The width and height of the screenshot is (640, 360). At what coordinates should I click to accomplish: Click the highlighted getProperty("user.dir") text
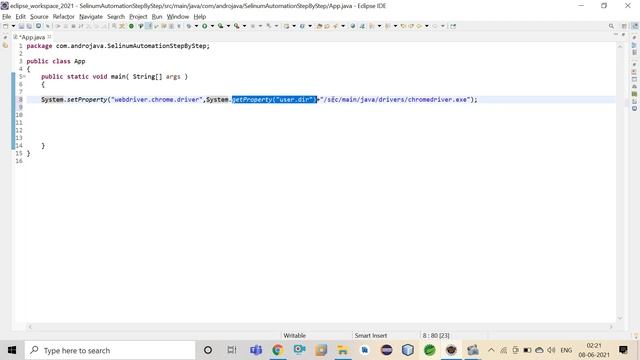coord(274,100)
